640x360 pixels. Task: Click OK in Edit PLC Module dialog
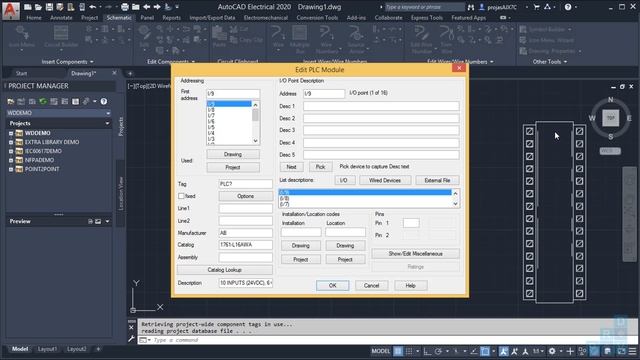point(333,286)
